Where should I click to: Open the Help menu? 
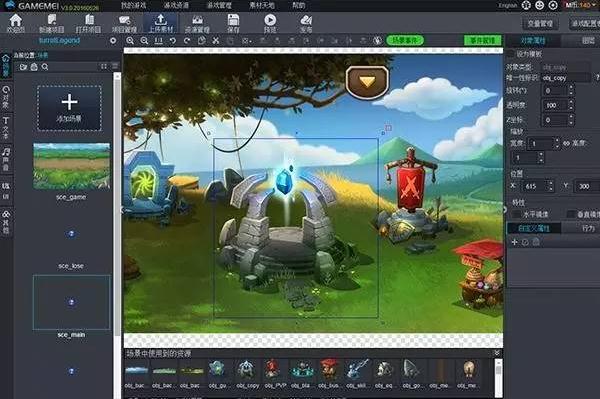pos(299,5)
